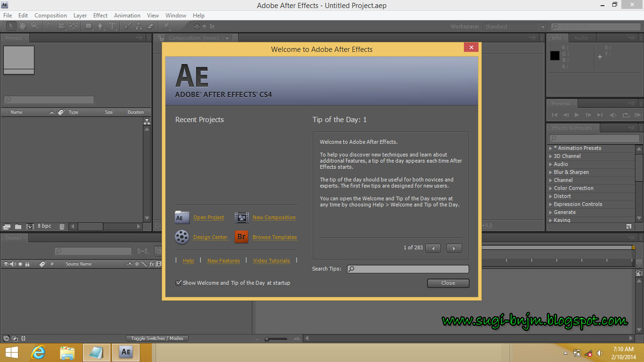Click the label tag column icon in timeline
Screen dimensions: 644x362
click(x=42, y=264)
